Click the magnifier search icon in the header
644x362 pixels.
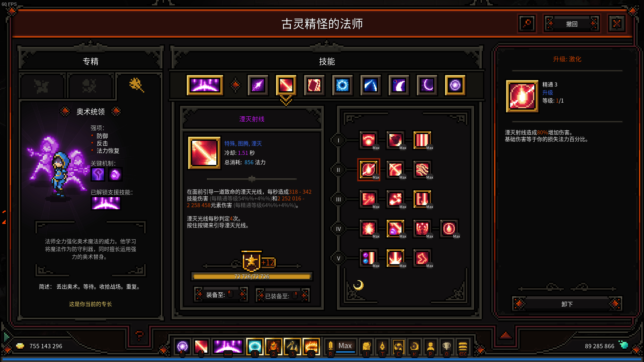527,24
